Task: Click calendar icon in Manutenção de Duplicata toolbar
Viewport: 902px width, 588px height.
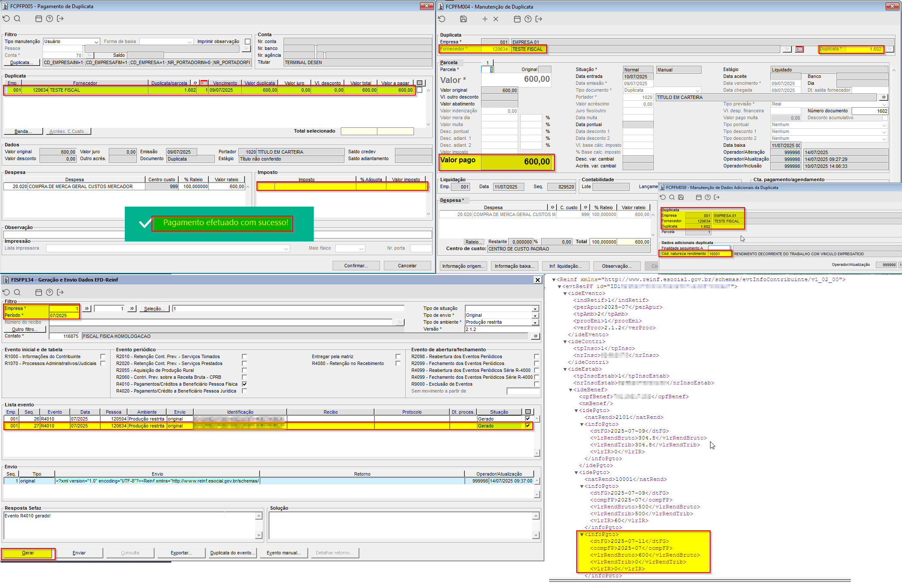Action: (x=517, y=19)
